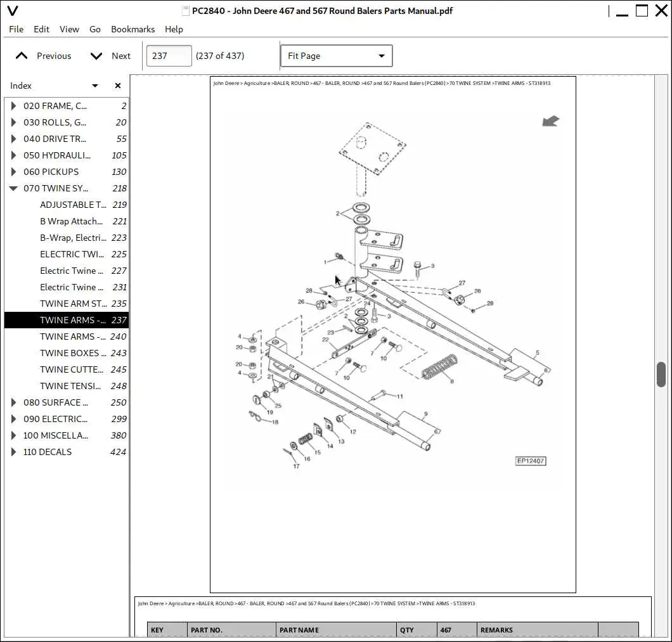Expand the 090 ELECTRIC... section
This screenshot has width=672, height=642.
(x=13, y=419)
